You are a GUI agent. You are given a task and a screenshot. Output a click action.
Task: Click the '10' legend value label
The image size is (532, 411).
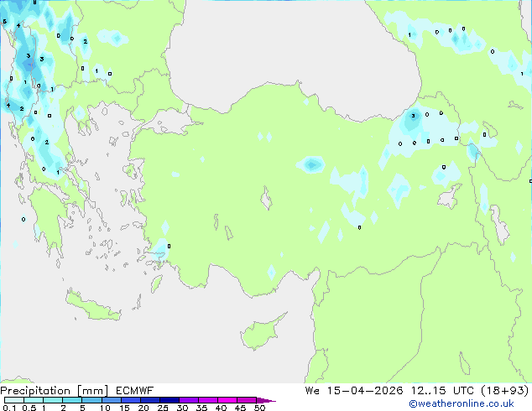[x=105, y=408]
